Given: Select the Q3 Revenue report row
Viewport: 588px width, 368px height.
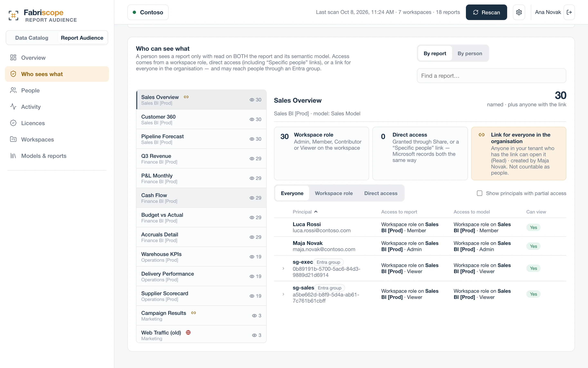Looking at the screenshot, I should point(201,159).
